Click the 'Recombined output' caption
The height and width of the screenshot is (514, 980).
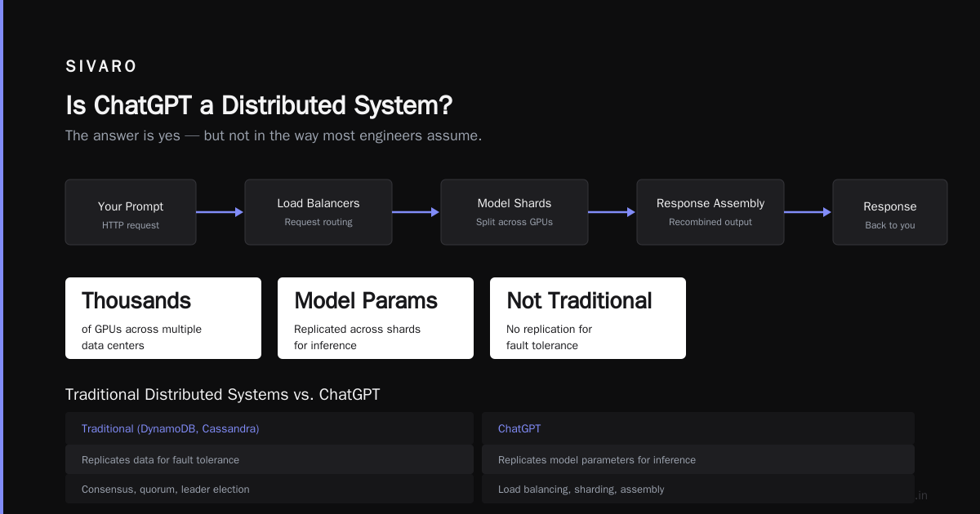[710, 222]
